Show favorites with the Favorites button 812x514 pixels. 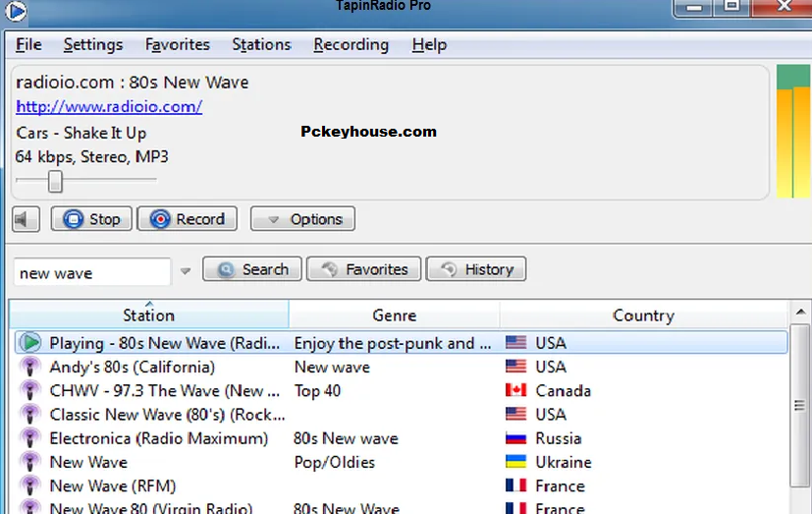click(x=364, y=269)
